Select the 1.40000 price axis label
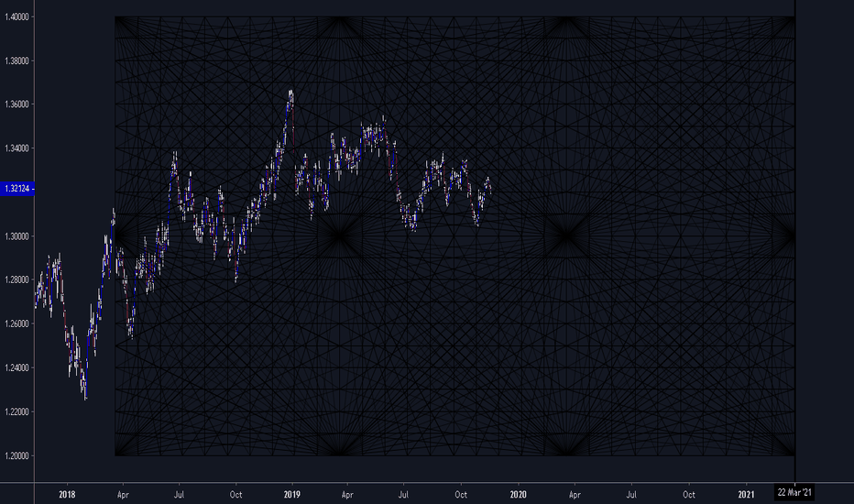The image size is (854, 504). 16,16
